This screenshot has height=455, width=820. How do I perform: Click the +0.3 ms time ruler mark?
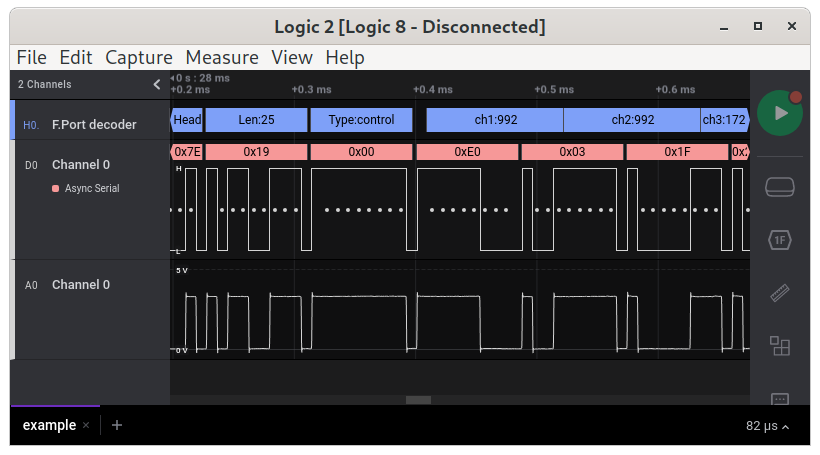(311, 89)
